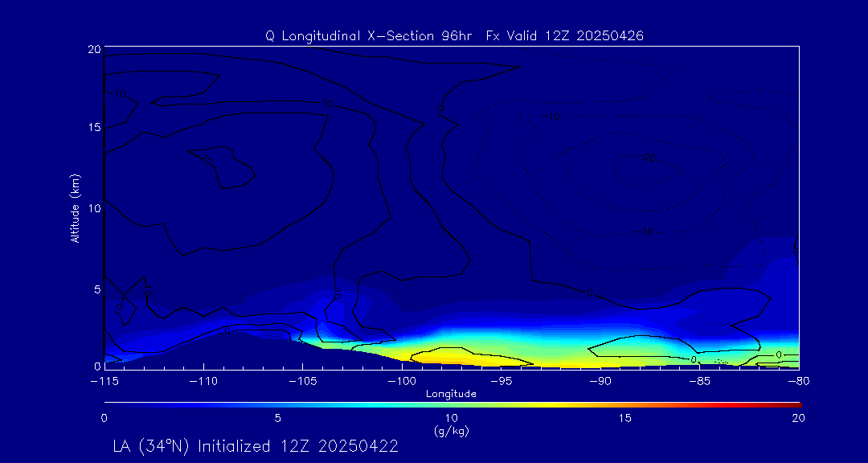The width and height of the screenshot is (868, 463).
Task: Click altitude axis tick label "5"
Action: click(x=97, y=289)
